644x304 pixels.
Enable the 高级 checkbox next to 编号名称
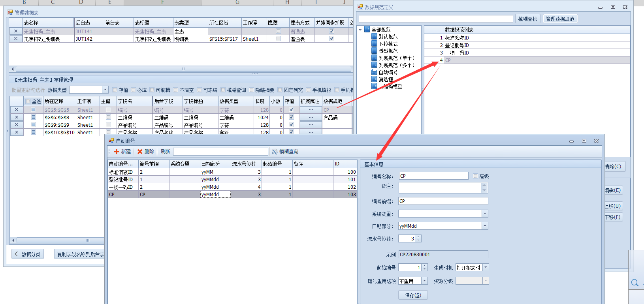(x=476, y=176)
